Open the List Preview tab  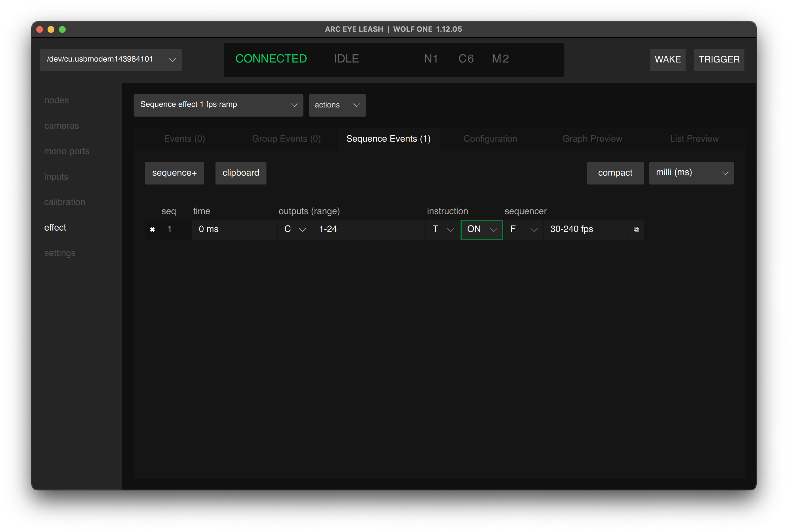(694, 139)
